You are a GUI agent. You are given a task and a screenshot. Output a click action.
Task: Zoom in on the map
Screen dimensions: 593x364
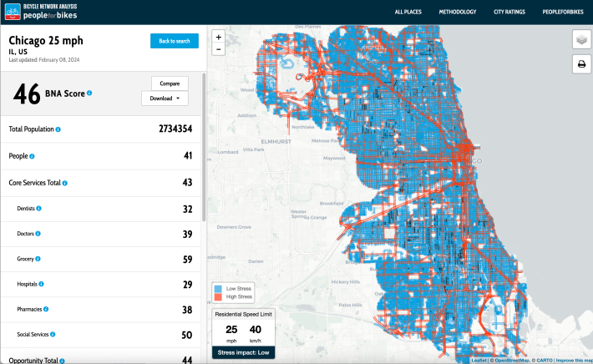(219, 37)
